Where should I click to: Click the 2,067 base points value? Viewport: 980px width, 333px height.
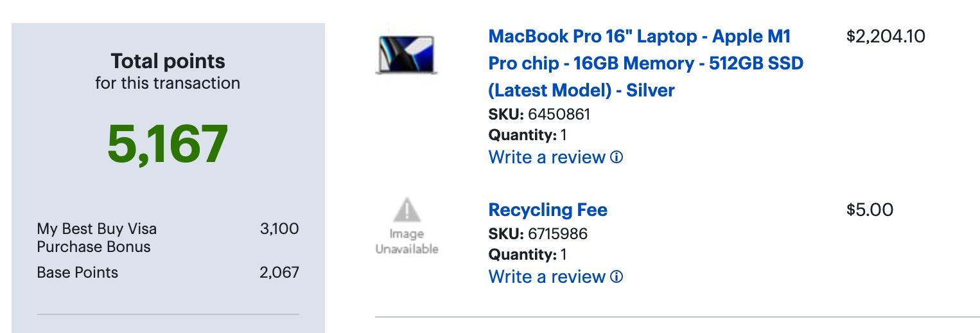click(279, 273)
